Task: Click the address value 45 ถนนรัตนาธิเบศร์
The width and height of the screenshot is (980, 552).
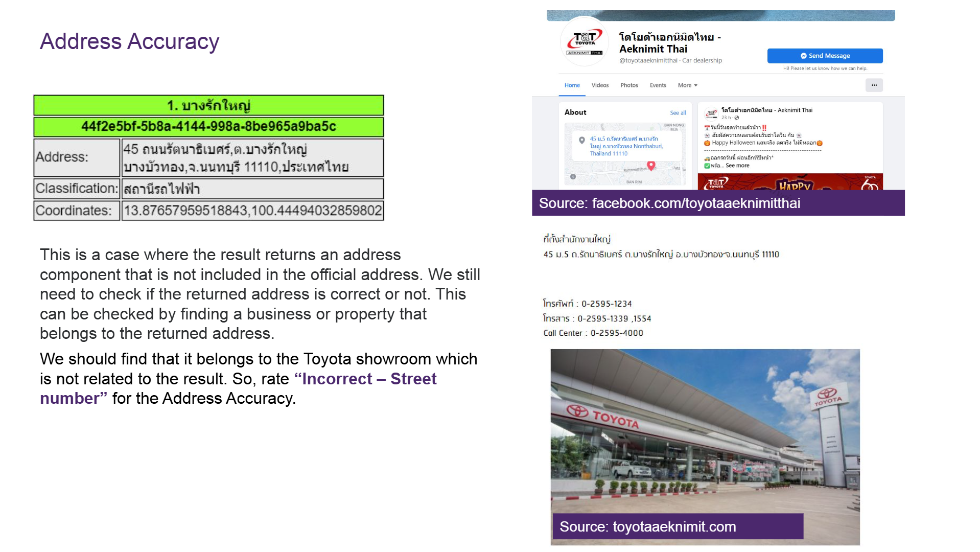Action: click(x=252, y=158)
